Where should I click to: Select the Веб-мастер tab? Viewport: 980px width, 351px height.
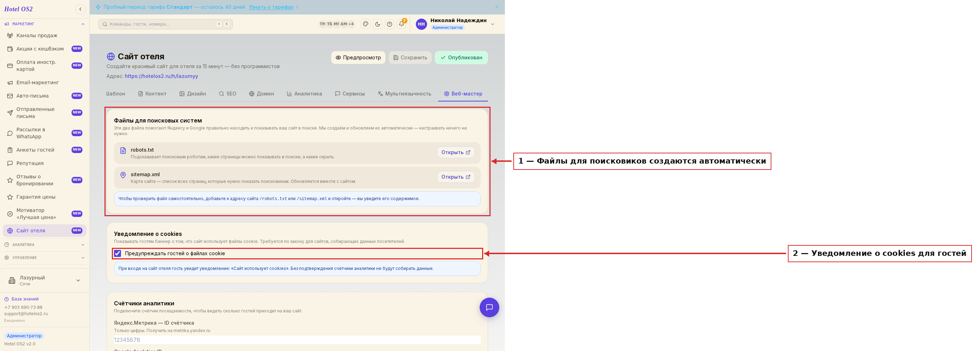click(x=463, y=94)
